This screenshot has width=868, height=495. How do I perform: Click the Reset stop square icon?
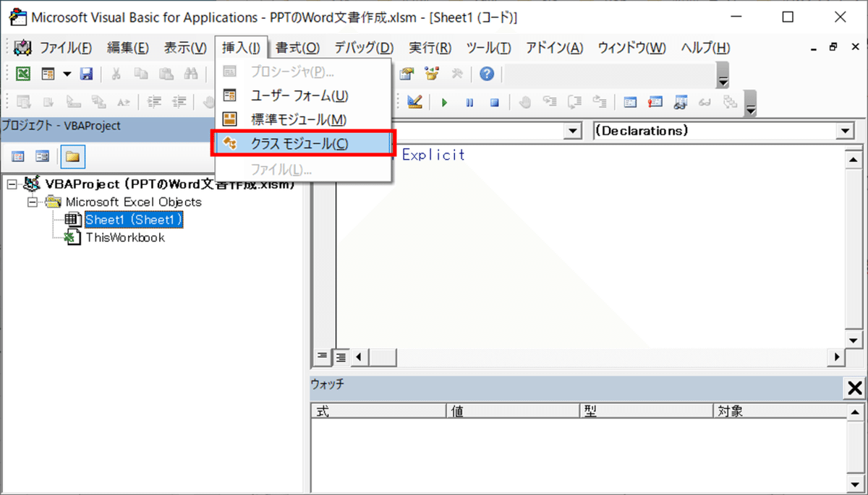pyautogui.click(x=495, y=102)
